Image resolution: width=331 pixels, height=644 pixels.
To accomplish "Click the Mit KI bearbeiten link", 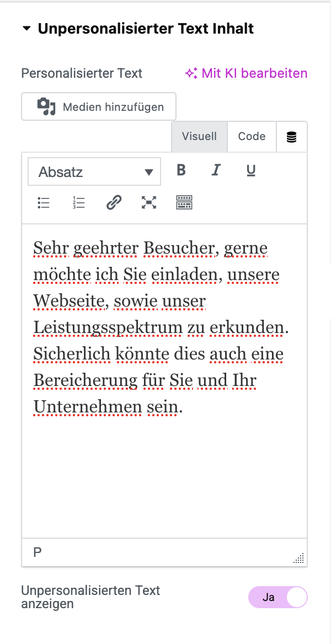I will [x=246, y=73].
